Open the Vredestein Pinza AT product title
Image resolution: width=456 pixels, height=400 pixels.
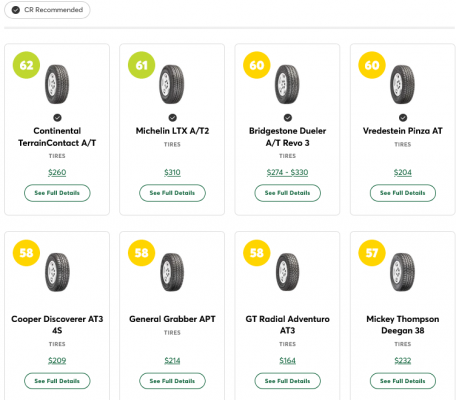[x=403, y=131]
